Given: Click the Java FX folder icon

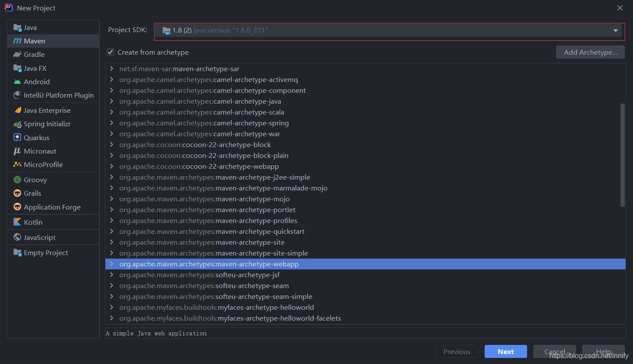Looking at the screenshot, I should pyautogui.click(x=17, y=68).
